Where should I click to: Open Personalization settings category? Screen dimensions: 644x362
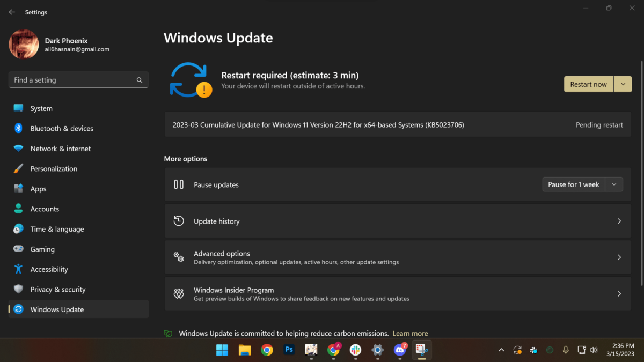(54, 169)
